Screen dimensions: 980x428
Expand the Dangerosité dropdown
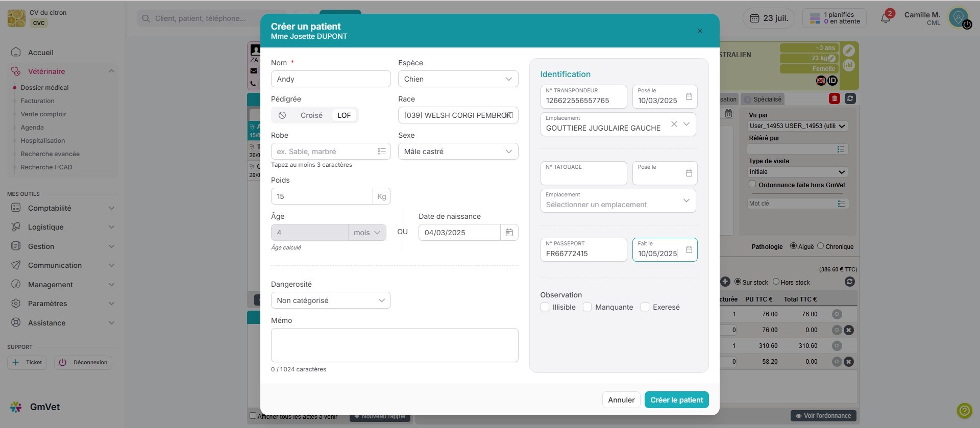330,300
